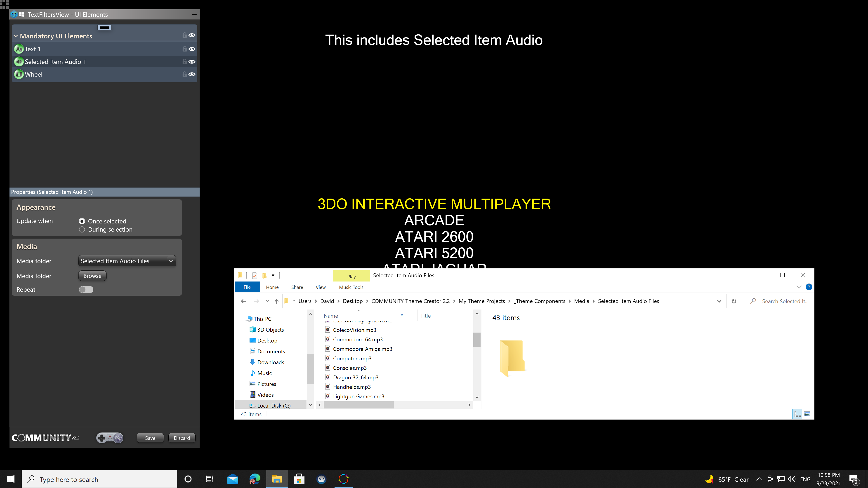
Task: Click the Explorer refresh icon
Action: click(734, 301)
